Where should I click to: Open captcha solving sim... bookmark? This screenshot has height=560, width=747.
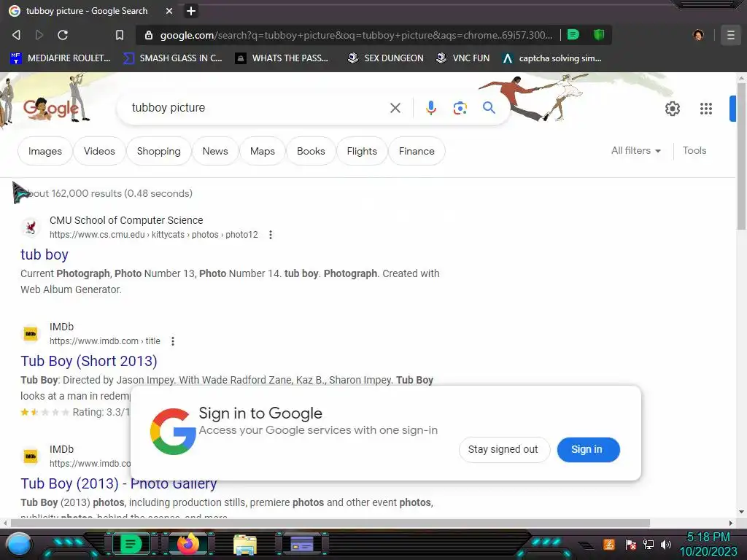(x=552, y=58)
